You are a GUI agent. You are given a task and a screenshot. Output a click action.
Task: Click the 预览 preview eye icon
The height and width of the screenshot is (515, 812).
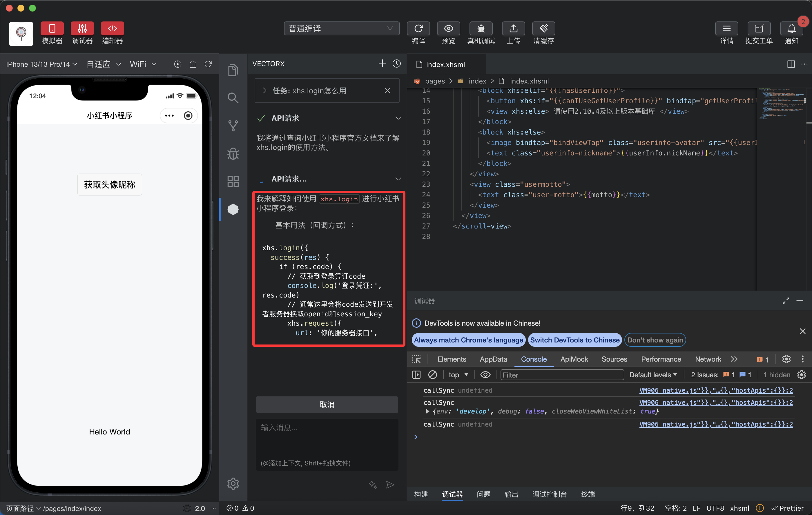coord(449,29)
